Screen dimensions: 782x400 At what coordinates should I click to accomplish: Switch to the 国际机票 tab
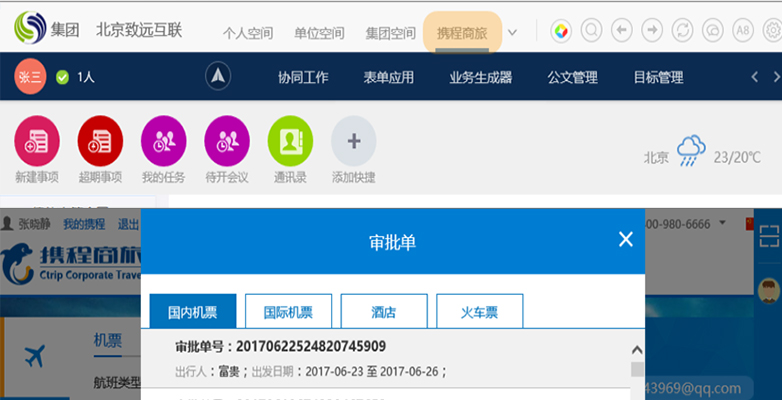click(288, 312)
